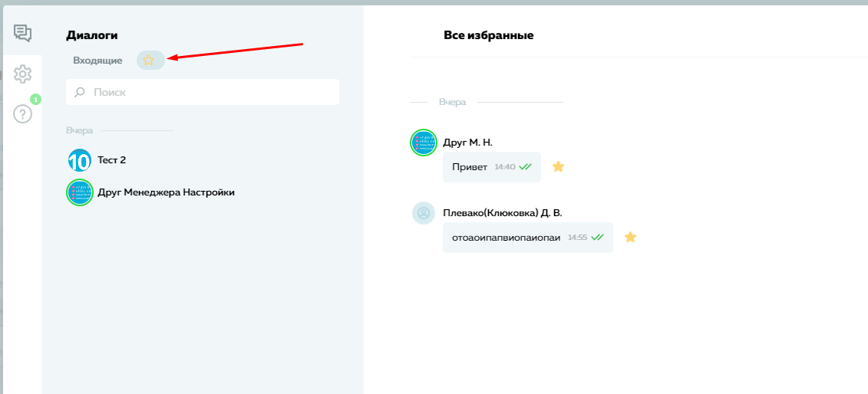Viewport: 868px width, 394px height.
Task: Click the Поиск search field
Action: click(203, 92)
